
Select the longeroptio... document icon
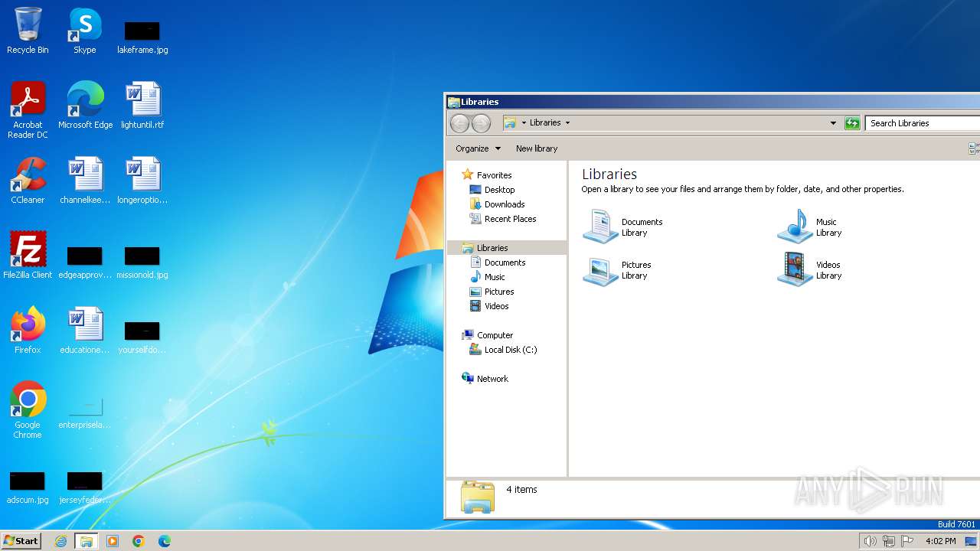(x=142, y=181)
